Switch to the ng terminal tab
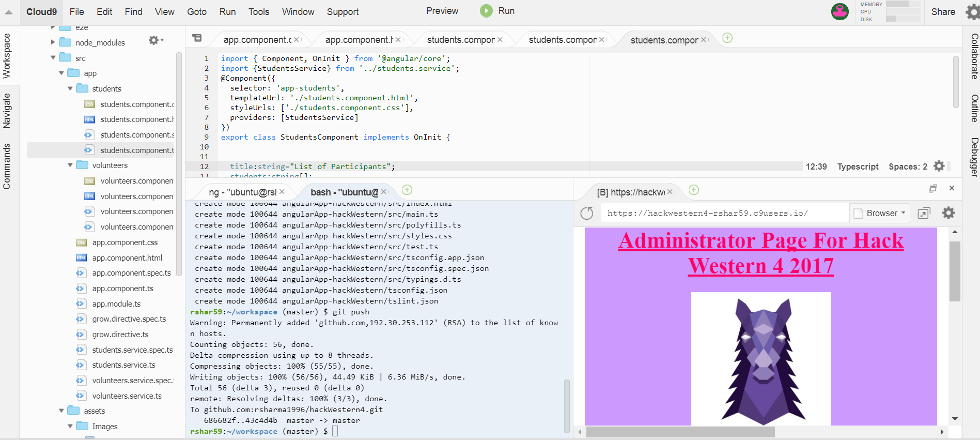Screen dimensions: 980x440 click(x=242, y=192)
